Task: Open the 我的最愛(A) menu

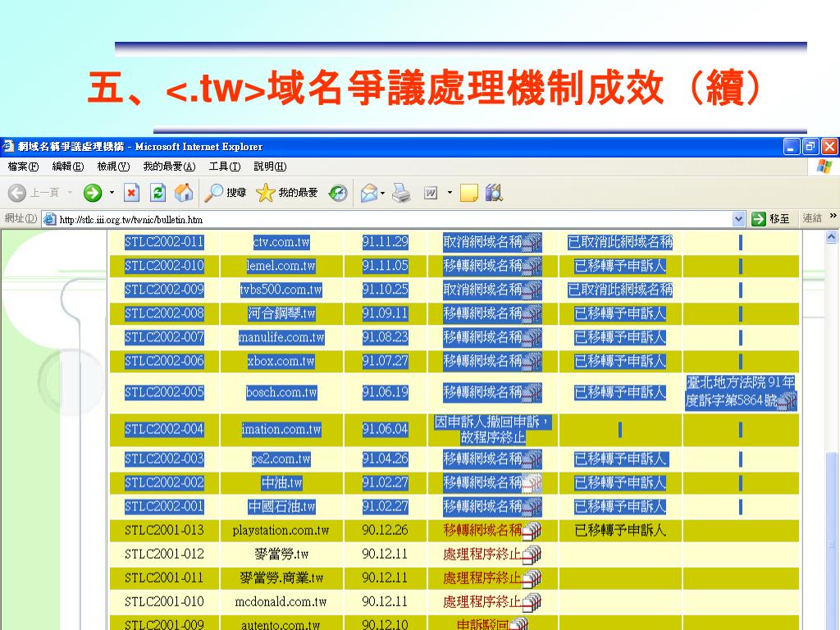Action: (169, 167)
